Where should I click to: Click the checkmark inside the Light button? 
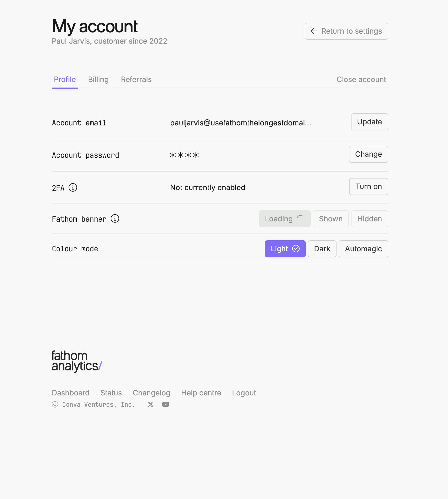tap(296, 248)
